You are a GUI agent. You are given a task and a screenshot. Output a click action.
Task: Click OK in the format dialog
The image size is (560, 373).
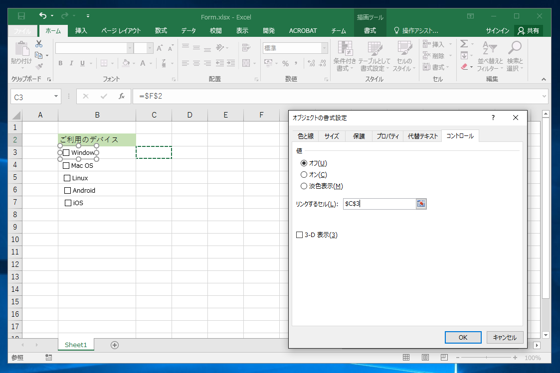[463, 337]
